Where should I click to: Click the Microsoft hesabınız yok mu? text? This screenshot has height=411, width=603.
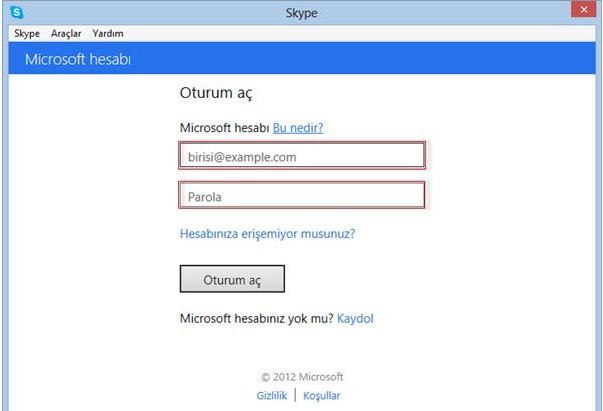coord(257,318)
